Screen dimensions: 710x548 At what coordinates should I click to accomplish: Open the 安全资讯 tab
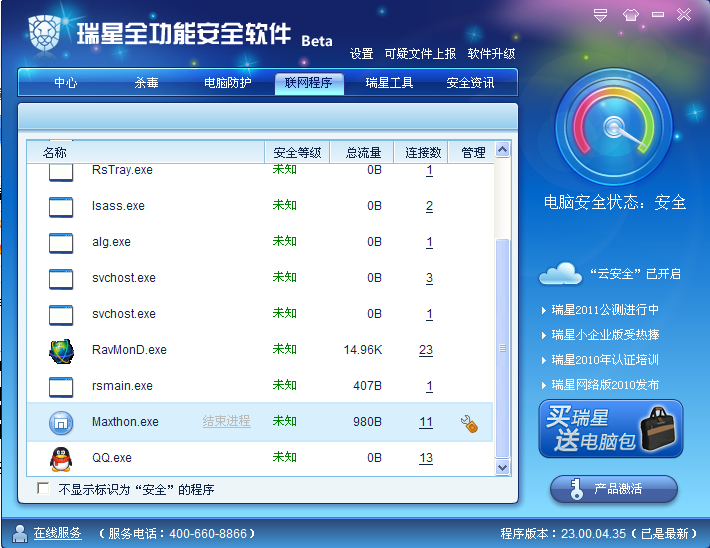(470, 83)
